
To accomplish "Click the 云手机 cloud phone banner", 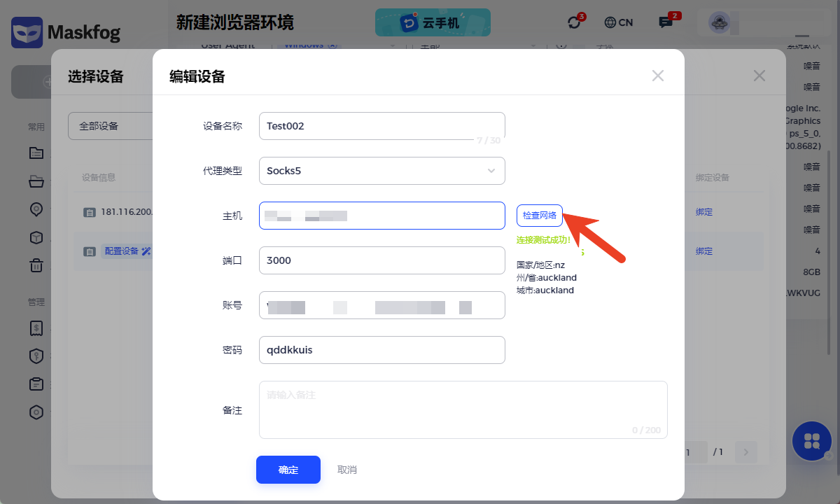I will pyautogui.click(x=433, y=22).
